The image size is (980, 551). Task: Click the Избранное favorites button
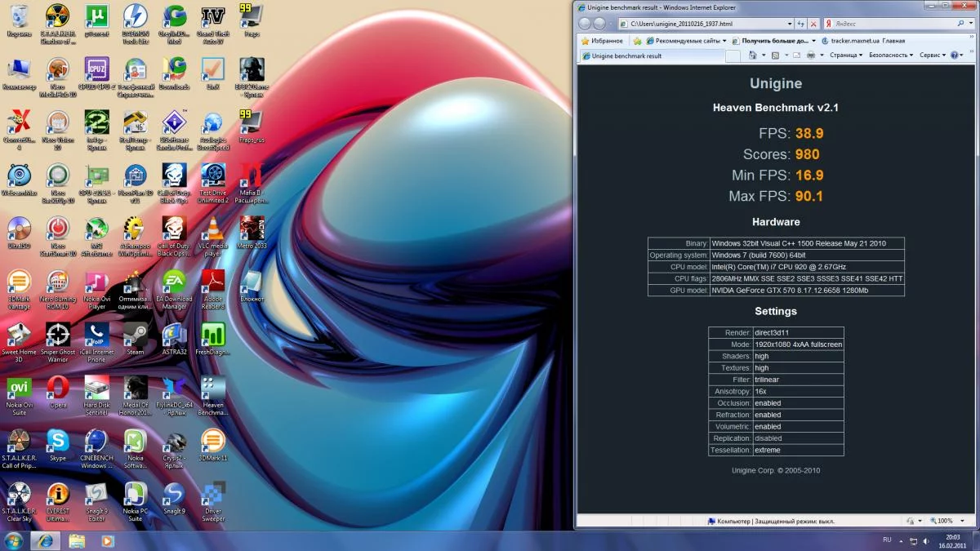(x=601, y=40)
